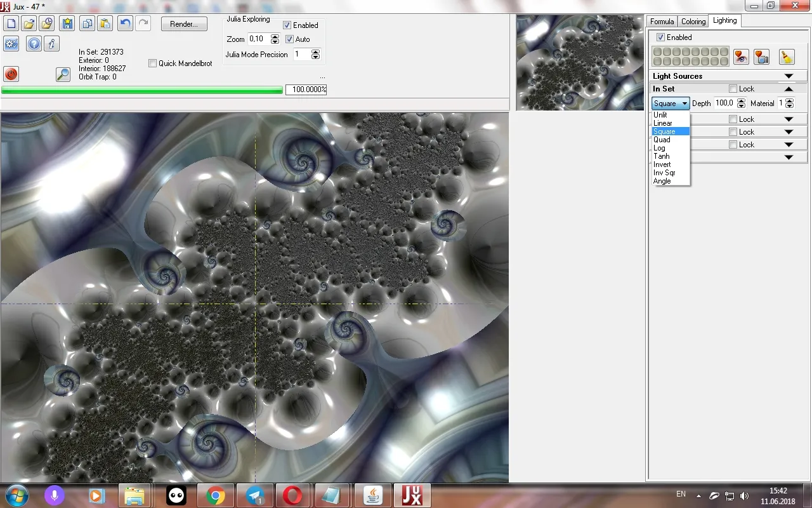Click the greyed-out redo arrow icon
The width and height of the screenshot is (812, 508).
tap(143, 24)
